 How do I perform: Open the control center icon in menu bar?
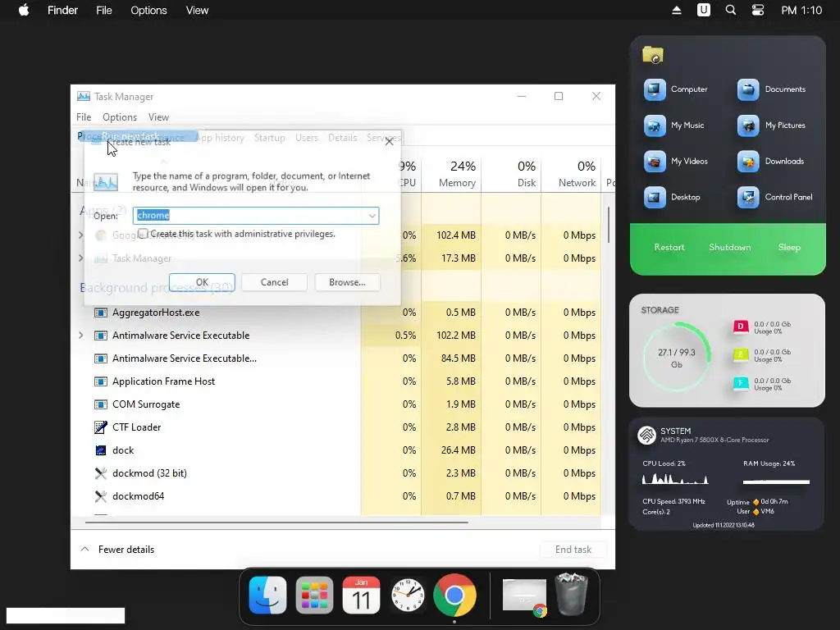click(757, 10)
